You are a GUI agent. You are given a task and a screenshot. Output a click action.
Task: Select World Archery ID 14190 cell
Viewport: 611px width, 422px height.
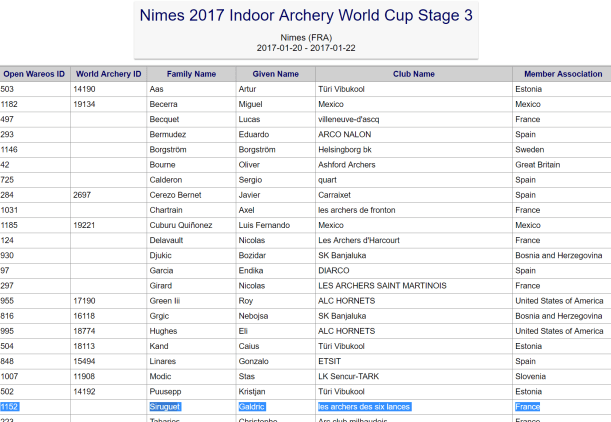point(84,88)
